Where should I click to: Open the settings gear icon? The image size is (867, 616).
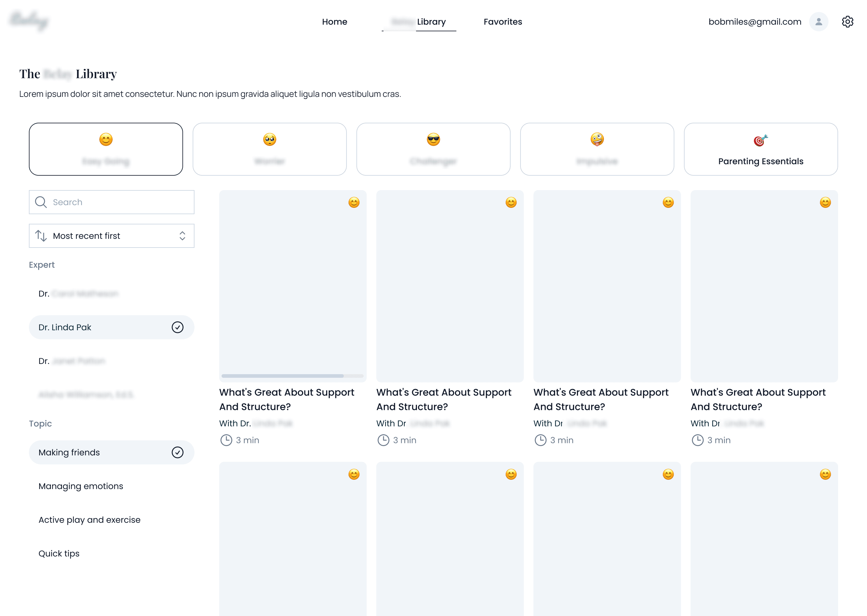tap(847, 22)
